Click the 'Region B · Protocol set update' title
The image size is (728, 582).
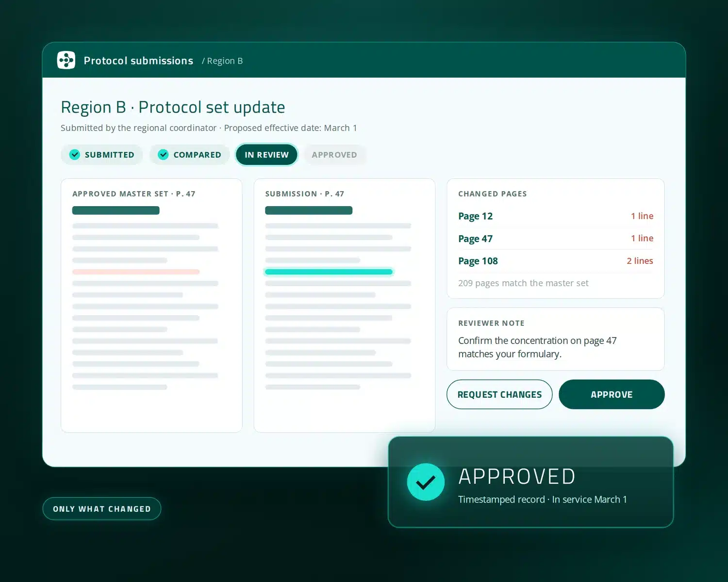pos(173,107)
